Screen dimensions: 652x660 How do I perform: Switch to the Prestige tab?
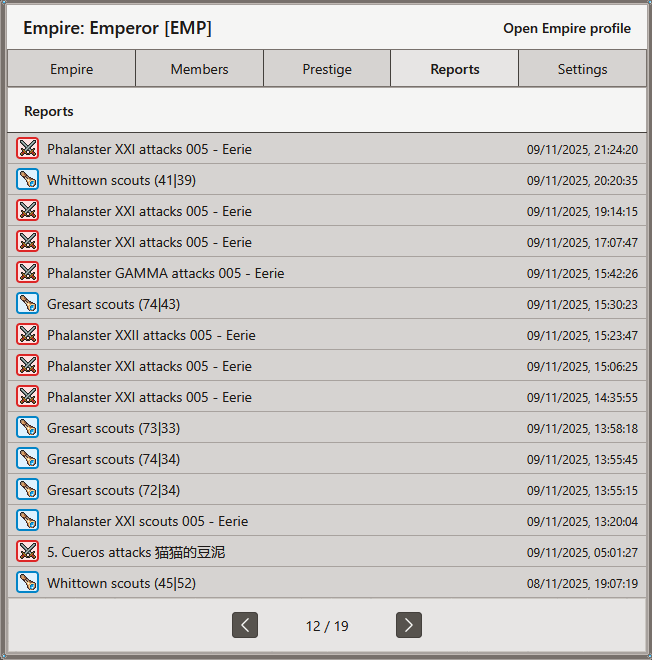click(327, 69)
